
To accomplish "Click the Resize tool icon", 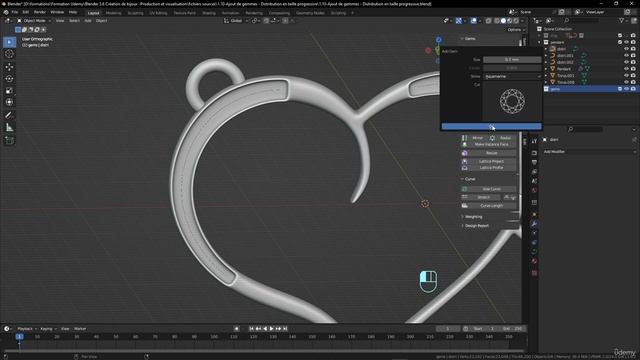I will click(464, 153).
